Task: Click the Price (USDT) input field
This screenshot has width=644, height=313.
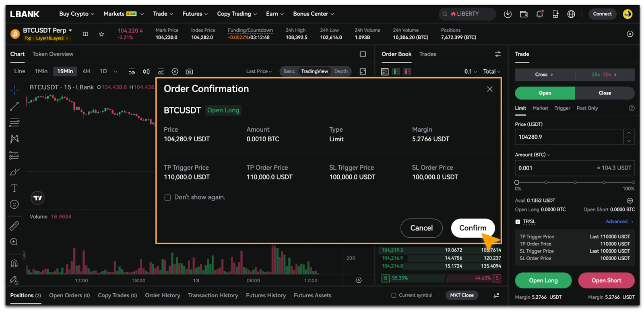Action: (x=568, y=137)
